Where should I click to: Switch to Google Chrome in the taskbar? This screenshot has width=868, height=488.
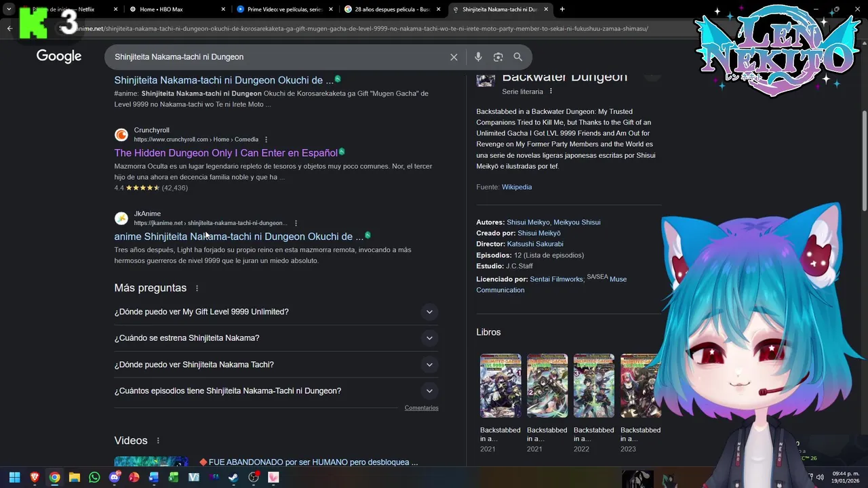pyautogui.click(x=54, y=477)
